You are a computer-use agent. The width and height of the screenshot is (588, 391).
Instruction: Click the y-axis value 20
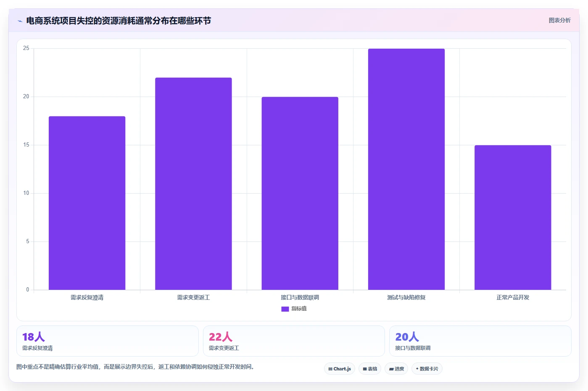coord(26,97)
